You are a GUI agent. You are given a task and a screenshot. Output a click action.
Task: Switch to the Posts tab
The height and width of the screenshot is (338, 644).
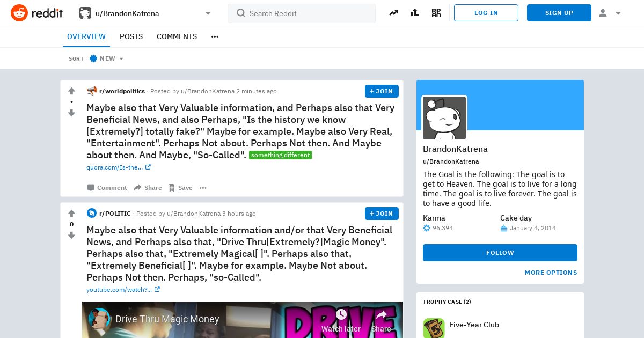pyautogui.click(x=131, y=36)
